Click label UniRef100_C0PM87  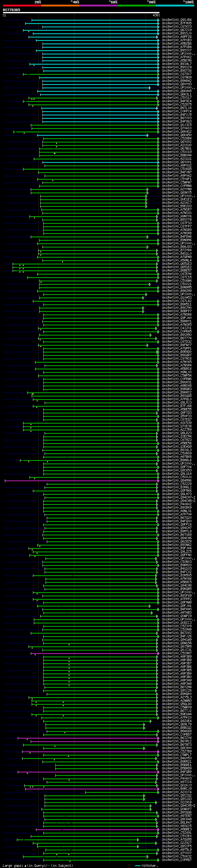click(x=177, y=860)
